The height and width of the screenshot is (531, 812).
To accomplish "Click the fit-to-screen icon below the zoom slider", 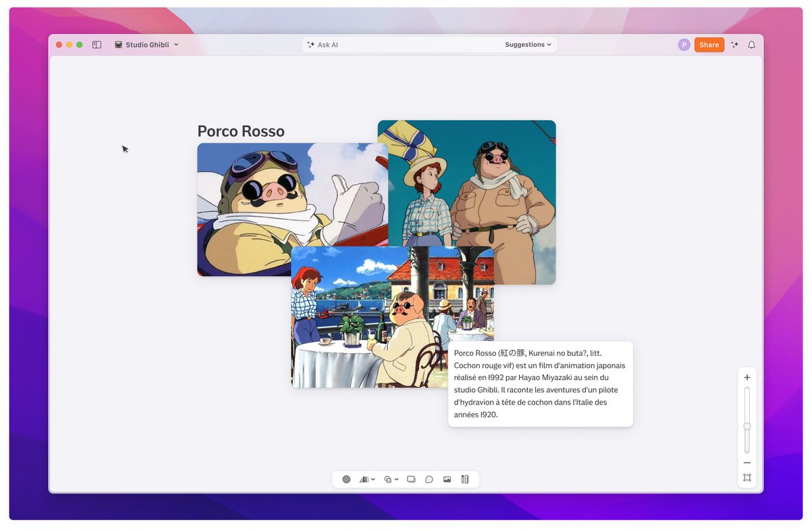I will pos(747,478).
